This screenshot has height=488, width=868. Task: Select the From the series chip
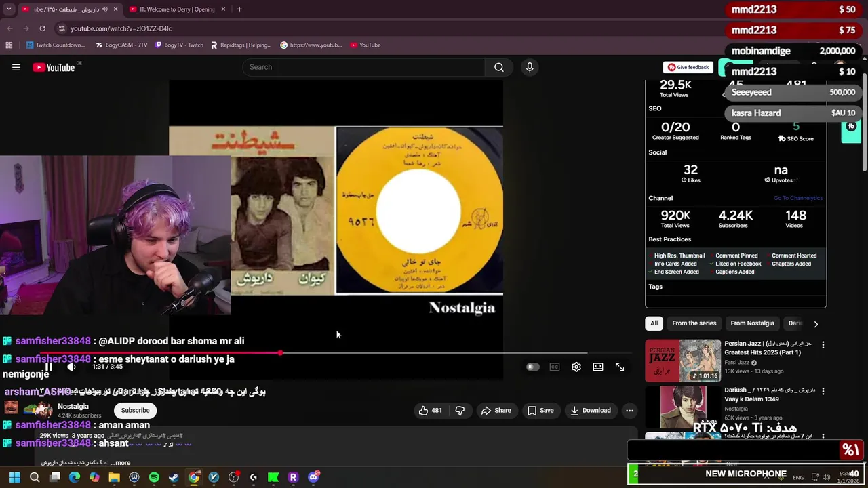click(x=694, y=323)
